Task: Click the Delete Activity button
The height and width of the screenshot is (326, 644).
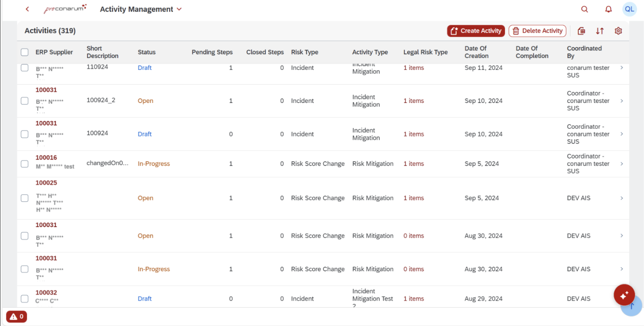Action: pyautogui.click(x=537, y=31)
